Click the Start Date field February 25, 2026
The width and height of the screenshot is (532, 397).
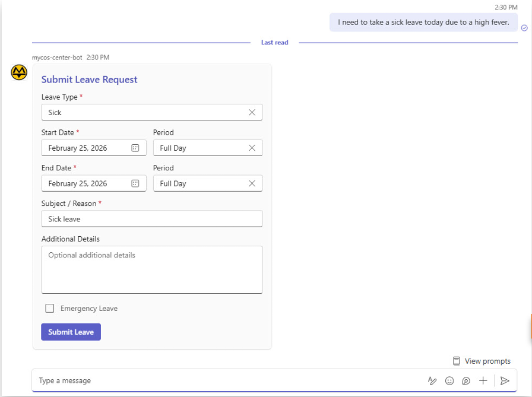(94, 148)
